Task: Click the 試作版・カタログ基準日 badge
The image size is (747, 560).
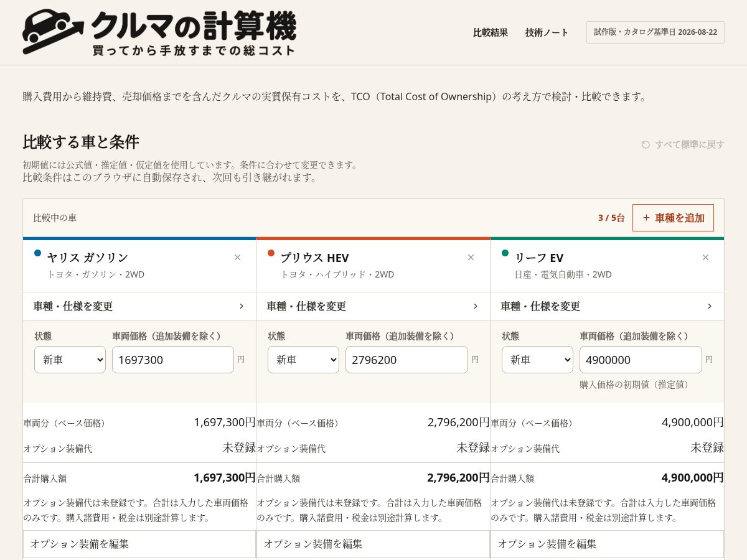Action: 655,32
